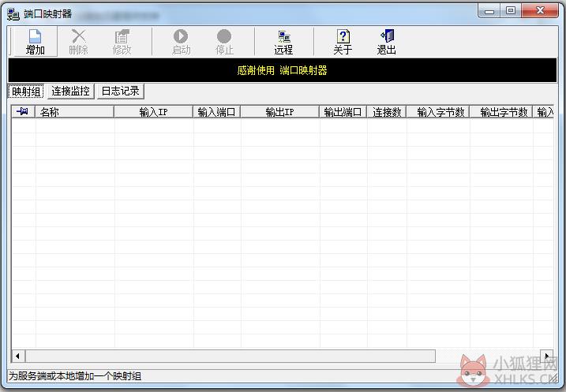This screenshot has width=566, height=392.
Task: Start the mapping with the 启动 icon
Action: (181, 42)
